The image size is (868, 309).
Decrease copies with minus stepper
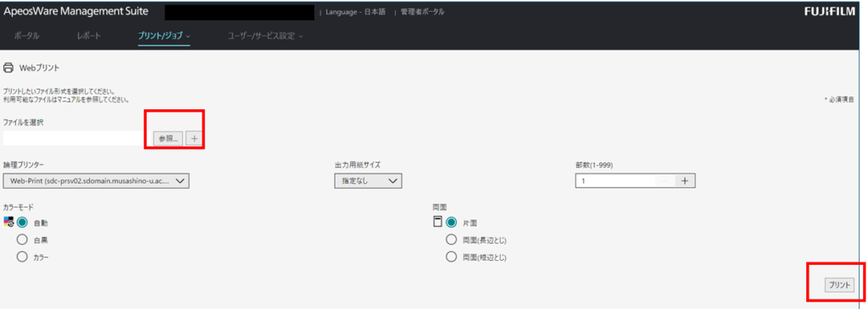(x=665, y=181)
